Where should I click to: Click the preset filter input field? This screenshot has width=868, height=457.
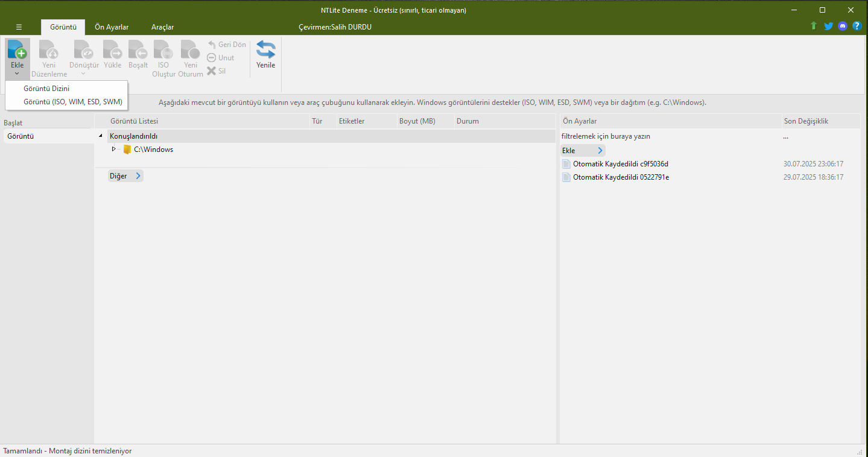[670, 136]
